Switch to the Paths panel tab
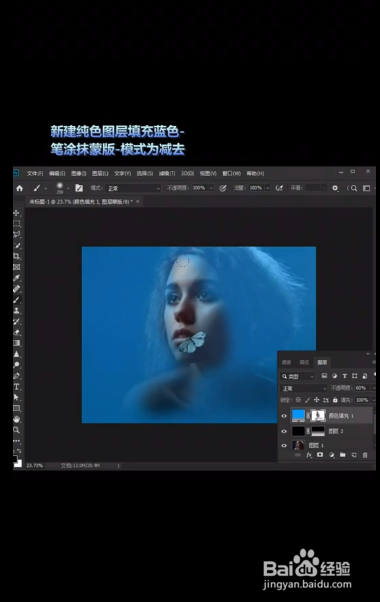Image resolution: width=380 pixels, height=602 pixels. point(304,362)
